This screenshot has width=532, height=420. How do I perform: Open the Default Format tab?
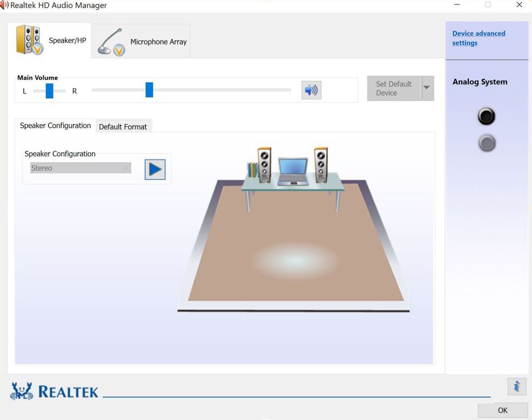123,127
